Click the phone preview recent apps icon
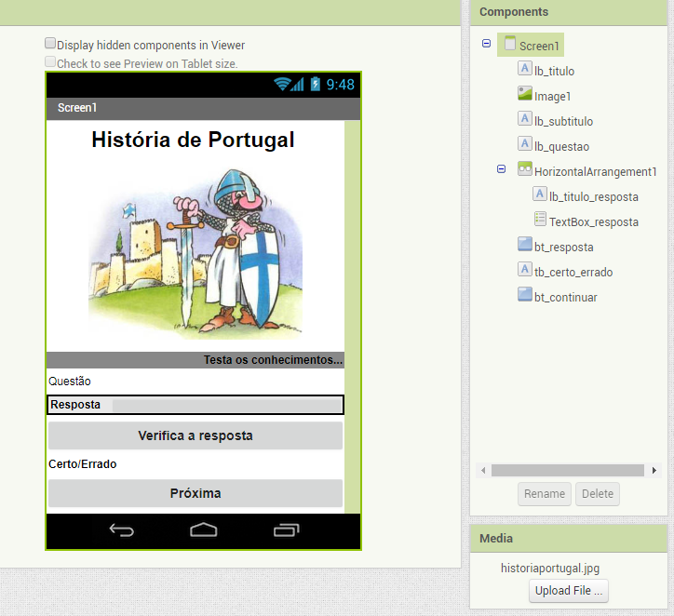 287,530
